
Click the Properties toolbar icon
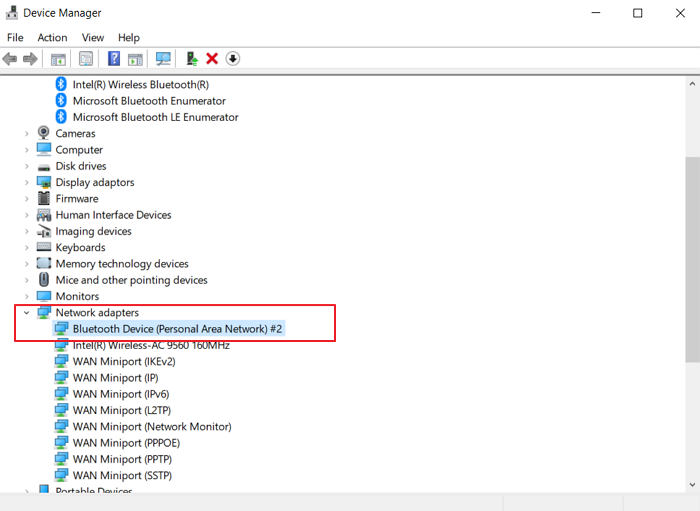pyautogui.click(x=86, y=59)
